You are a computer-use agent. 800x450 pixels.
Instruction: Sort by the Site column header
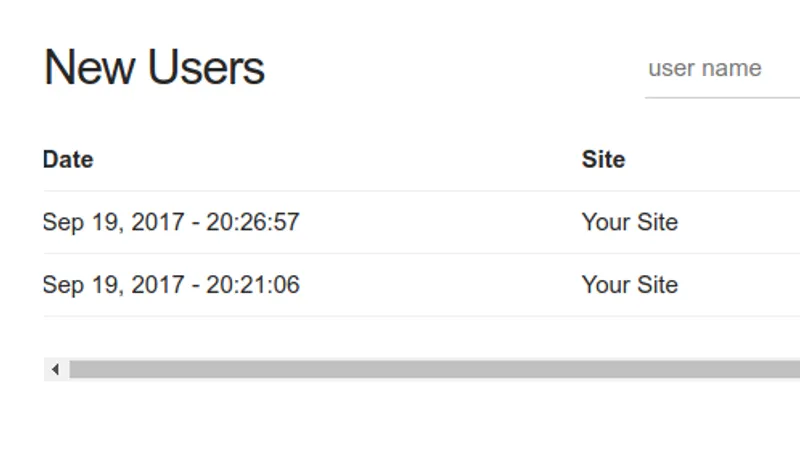pos(603,160)
